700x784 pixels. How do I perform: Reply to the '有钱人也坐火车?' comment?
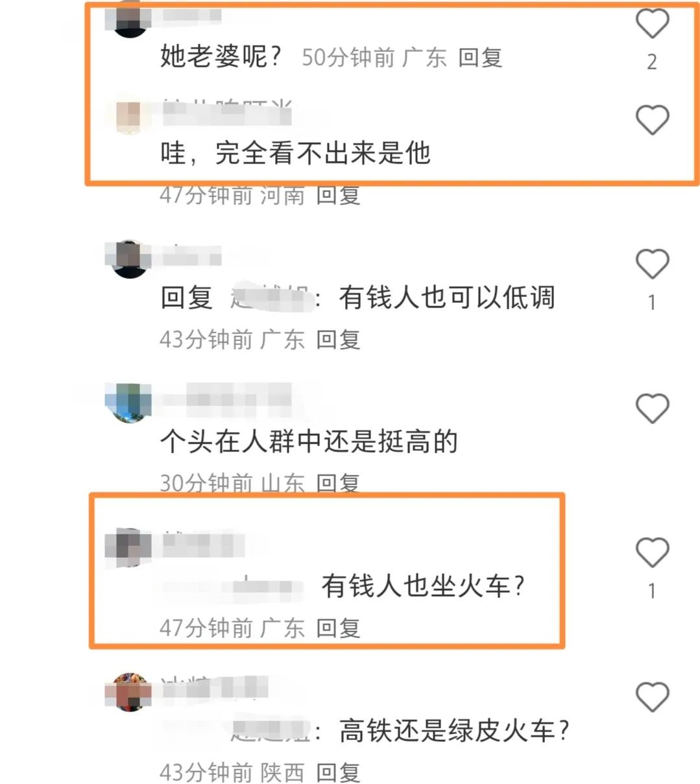[338, 628]
